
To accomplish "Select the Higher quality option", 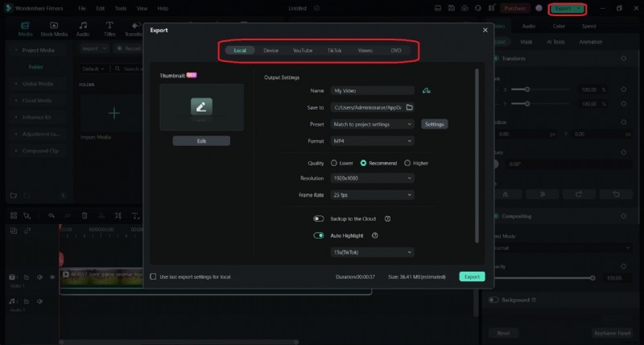I will point(416,164).
